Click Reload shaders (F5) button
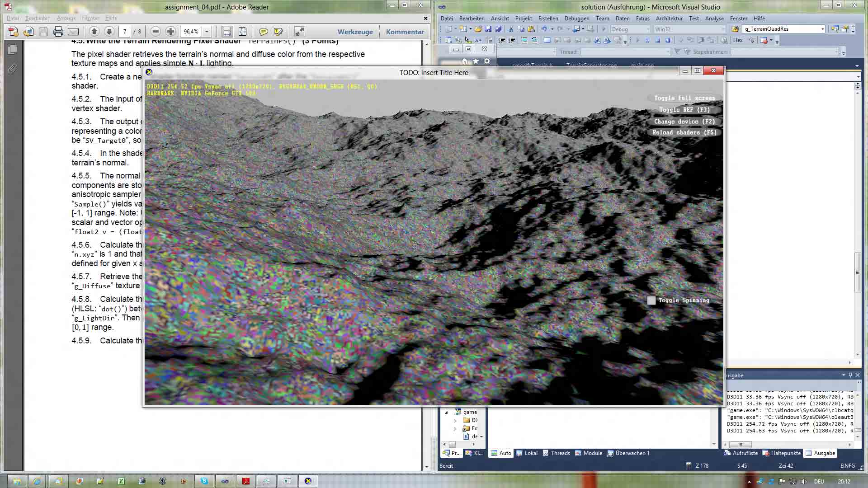 click(x=684, y=132)
